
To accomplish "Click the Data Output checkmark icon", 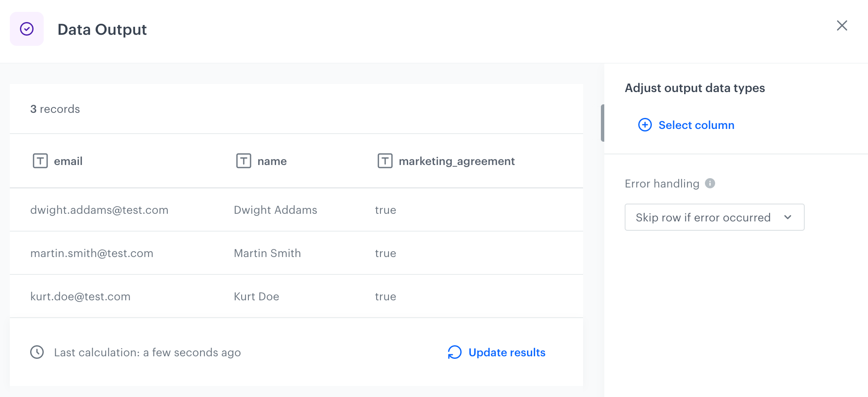I will click(x=27, y=29).
